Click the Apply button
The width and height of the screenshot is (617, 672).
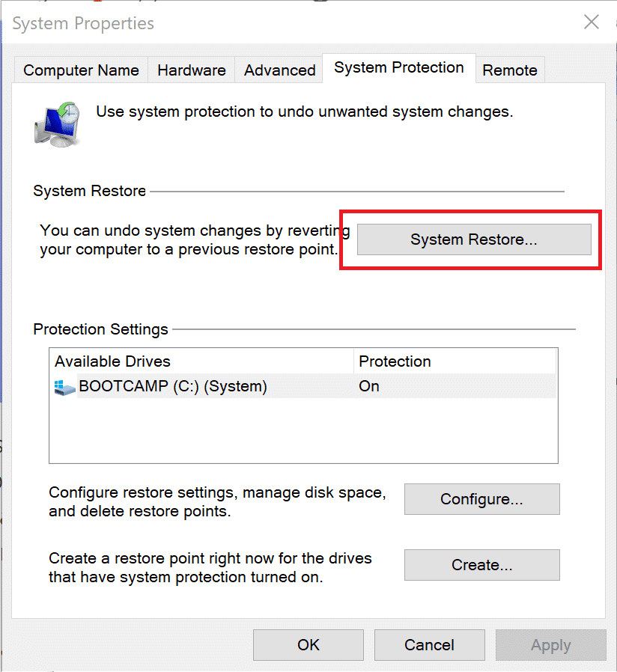tap(550, 644)
